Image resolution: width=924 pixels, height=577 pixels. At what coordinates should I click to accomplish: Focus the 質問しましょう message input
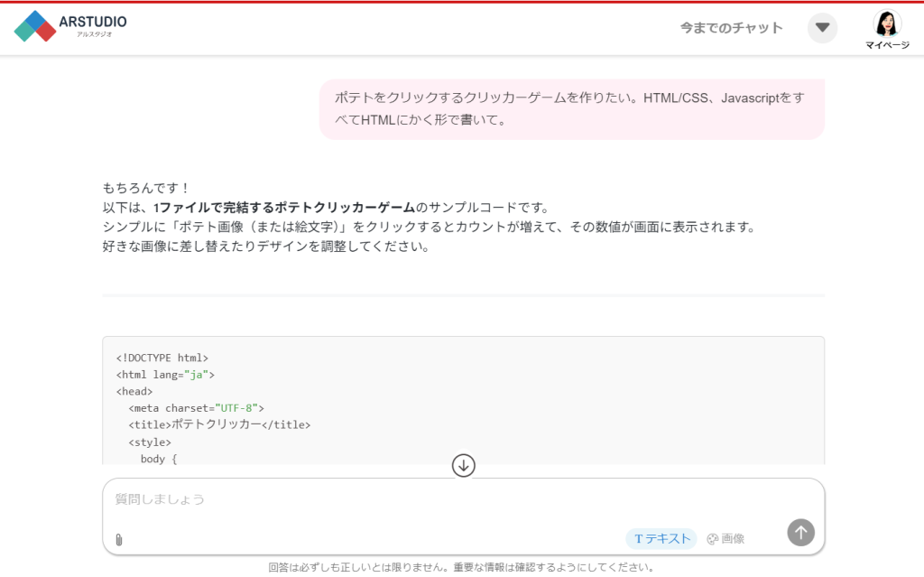(451, 499)
